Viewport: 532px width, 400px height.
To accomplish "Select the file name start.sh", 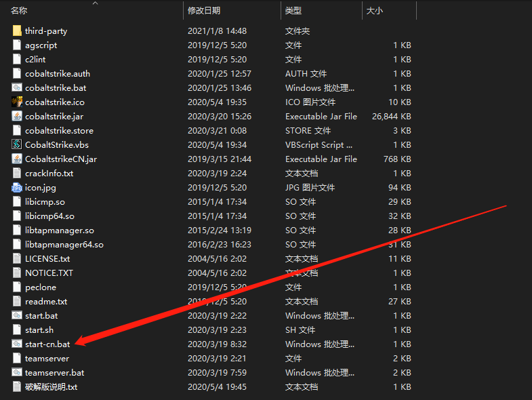I will [x=39, y=330].
